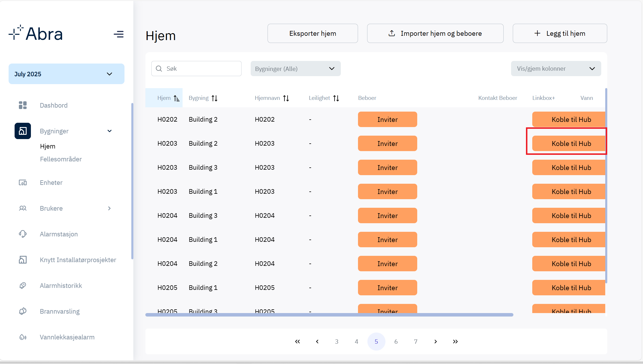Screen dimensions: 643x364
Task: Go to page 6
Action: click(x=396, y=341)
